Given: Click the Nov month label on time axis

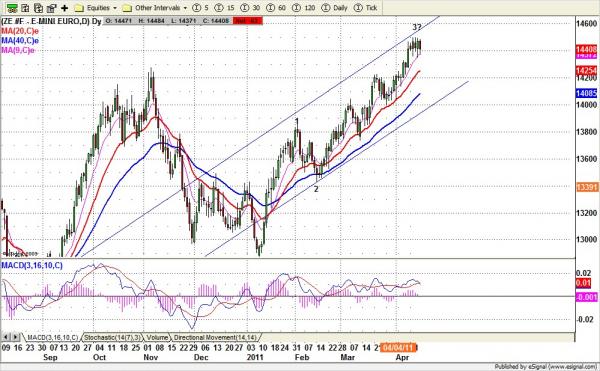Looking at the screenshot, I should tap(151, 357).
